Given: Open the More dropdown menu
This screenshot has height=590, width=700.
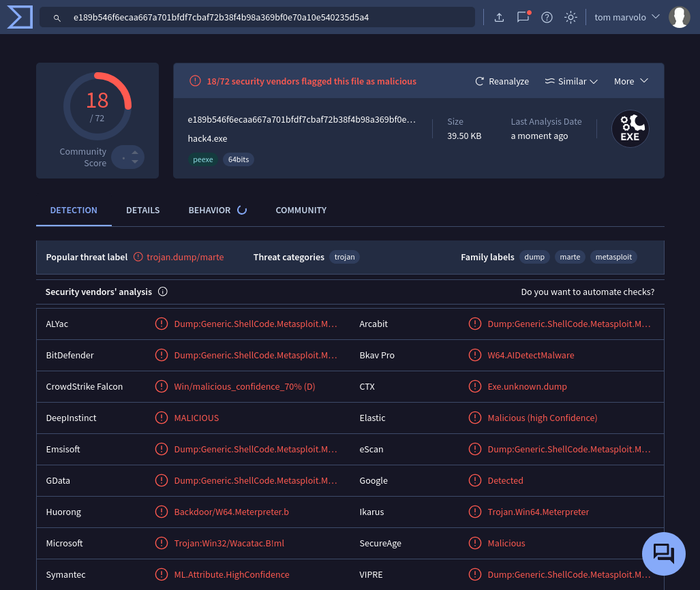Looking at the screenshot, I should [630, 81].
